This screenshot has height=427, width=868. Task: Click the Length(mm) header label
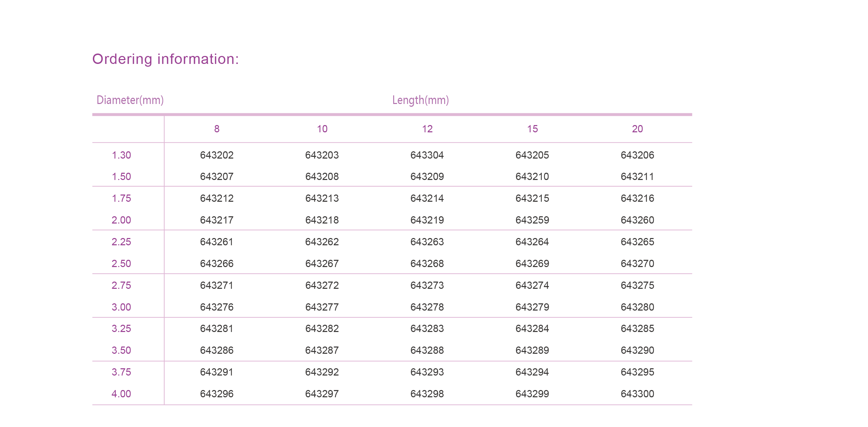pyautogui.click(x=420, y=100)
